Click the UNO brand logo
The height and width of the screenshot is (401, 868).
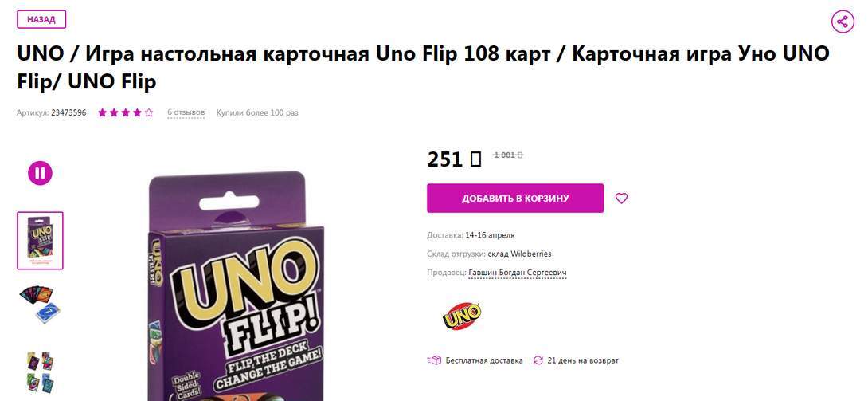pos(462,316)
